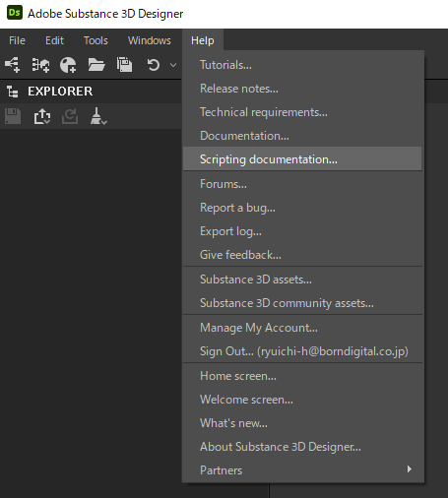Open Substance 3D community assets... entry
Viewport: 448px width, 498px height.
pyautogui.click(x=302, y=303)
